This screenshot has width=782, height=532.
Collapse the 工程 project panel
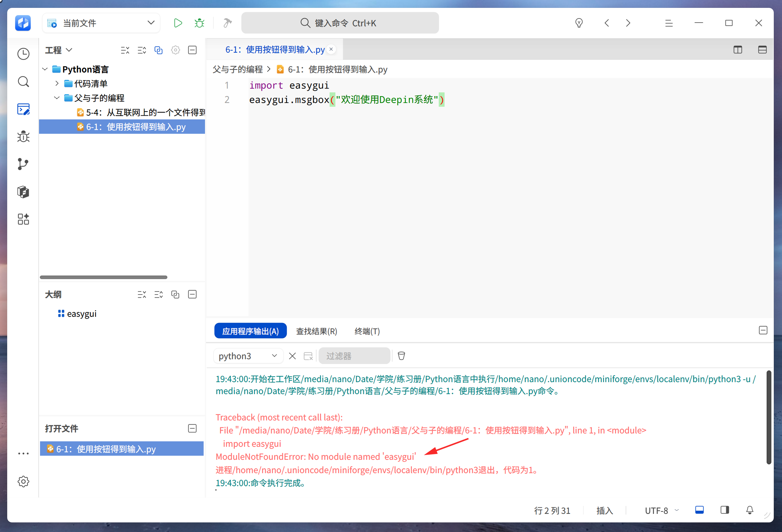tap(192, 50)
